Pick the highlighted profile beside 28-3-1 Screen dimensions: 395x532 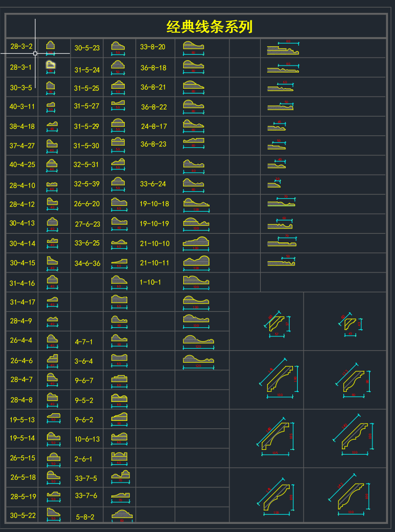point(51,65)
